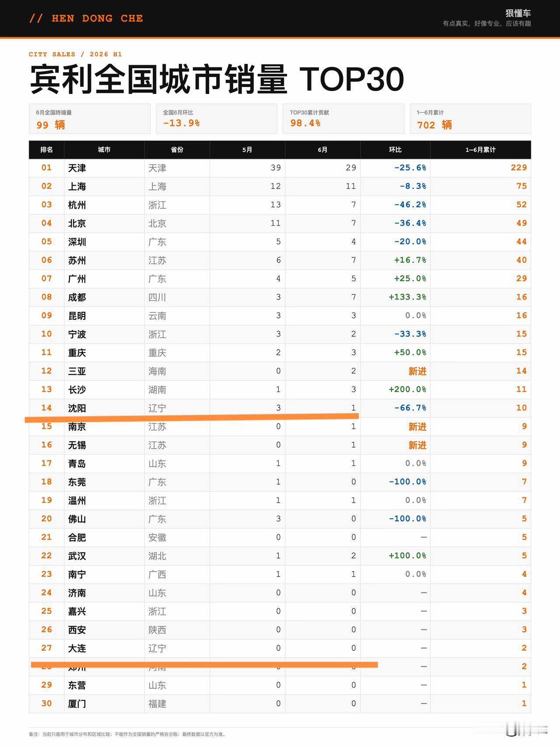Image resolution: width=560 pixels, height=748 pixels.
Task: Select city name 成都 in row 08
Action: tap(77, 297)
